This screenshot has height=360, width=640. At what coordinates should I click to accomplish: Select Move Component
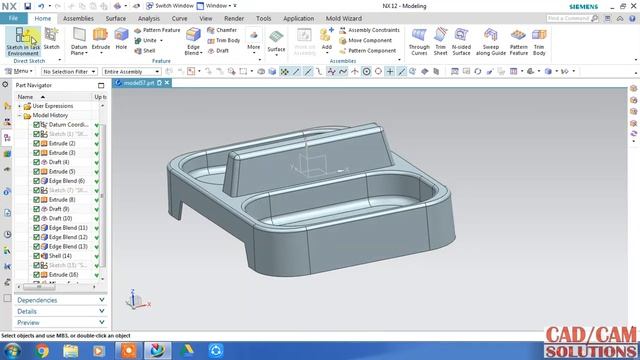tap(365, 40)
